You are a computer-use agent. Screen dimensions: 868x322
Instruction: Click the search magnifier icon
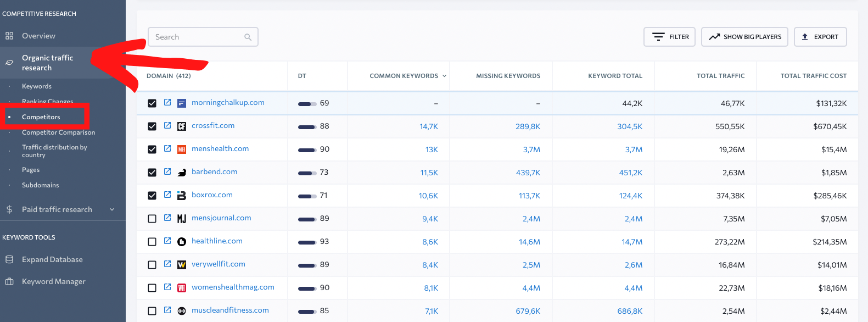click(x=248, y=37)
